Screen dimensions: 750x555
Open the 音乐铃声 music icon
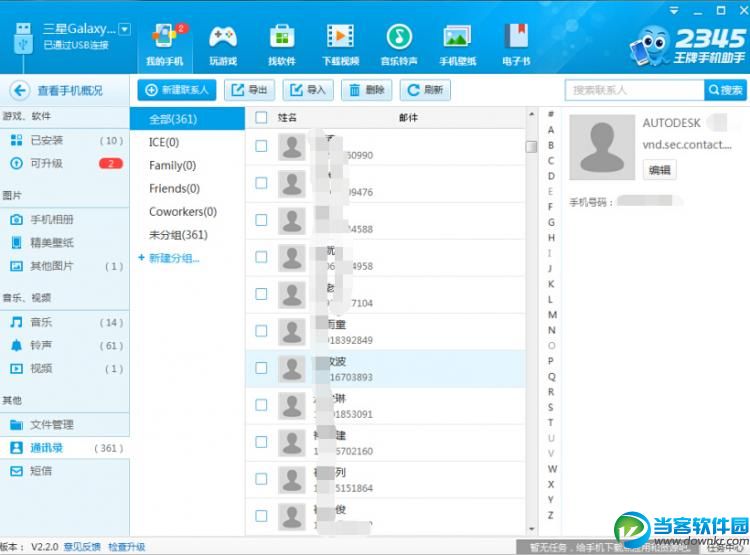pyautogui.click(x=399, y=38)
